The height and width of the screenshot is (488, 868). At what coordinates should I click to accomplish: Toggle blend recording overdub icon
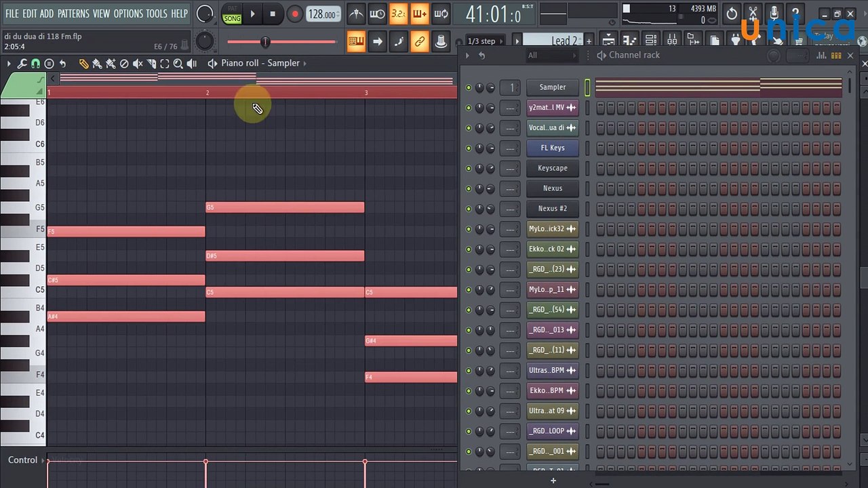click(419, 14)
